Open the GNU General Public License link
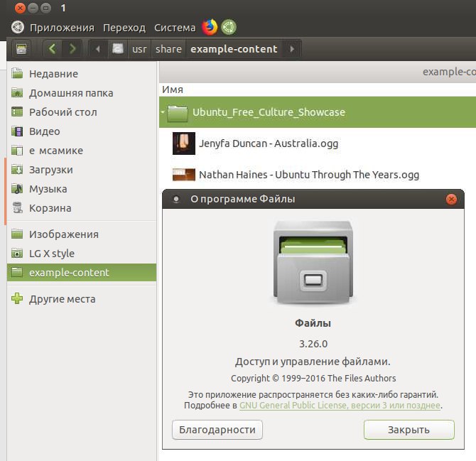476x461 pixels. click(x=340, y=406)
